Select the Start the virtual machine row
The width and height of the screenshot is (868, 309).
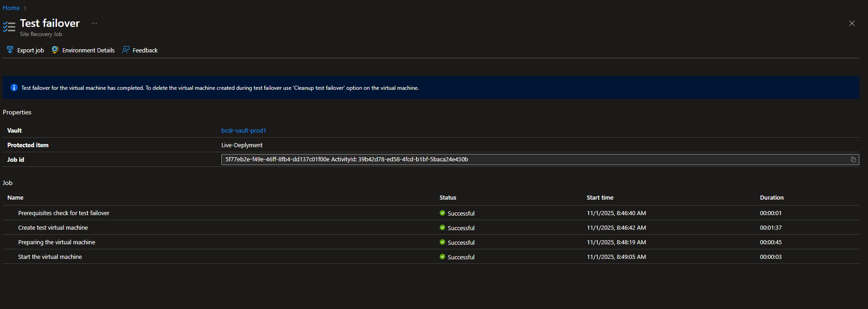click(x=50, y=257)
